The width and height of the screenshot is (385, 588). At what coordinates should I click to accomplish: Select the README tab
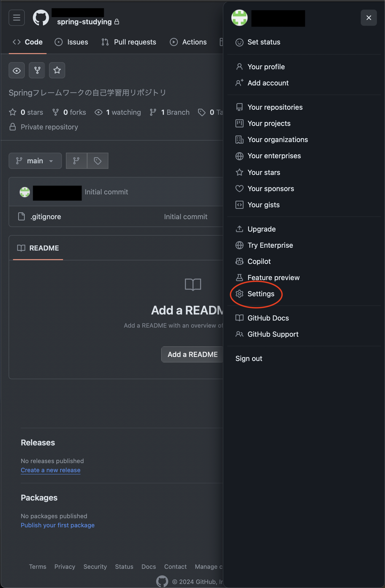(x=38, y=248)
